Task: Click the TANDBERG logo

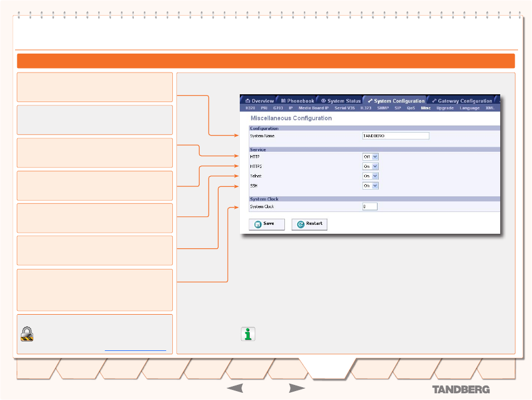Action: [461, 389]
